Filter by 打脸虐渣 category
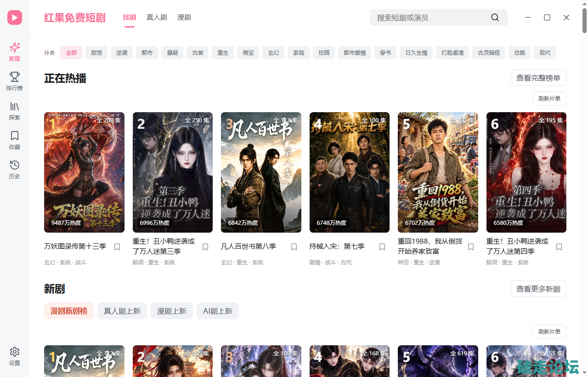 point(452,53)
